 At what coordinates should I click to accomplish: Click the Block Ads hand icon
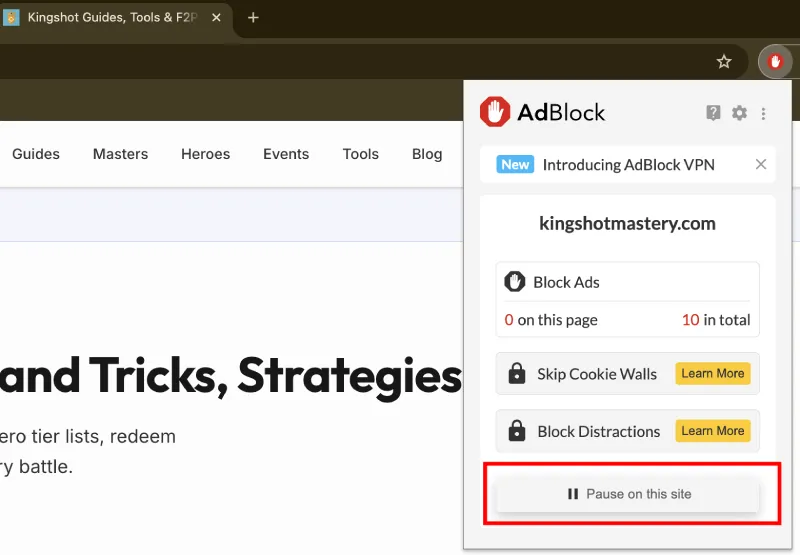coord(514,282)
